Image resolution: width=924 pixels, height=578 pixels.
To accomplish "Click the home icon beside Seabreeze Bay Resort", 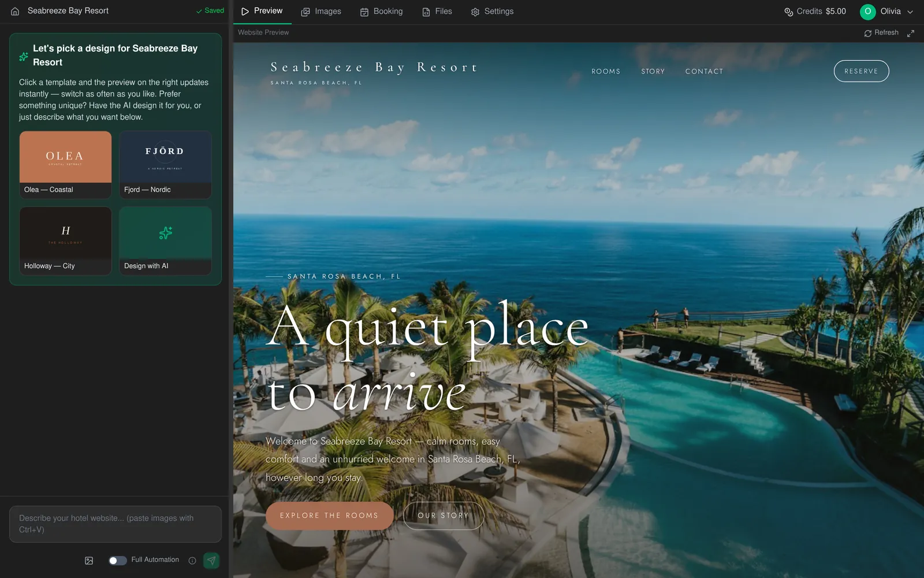I will point(15,11).
